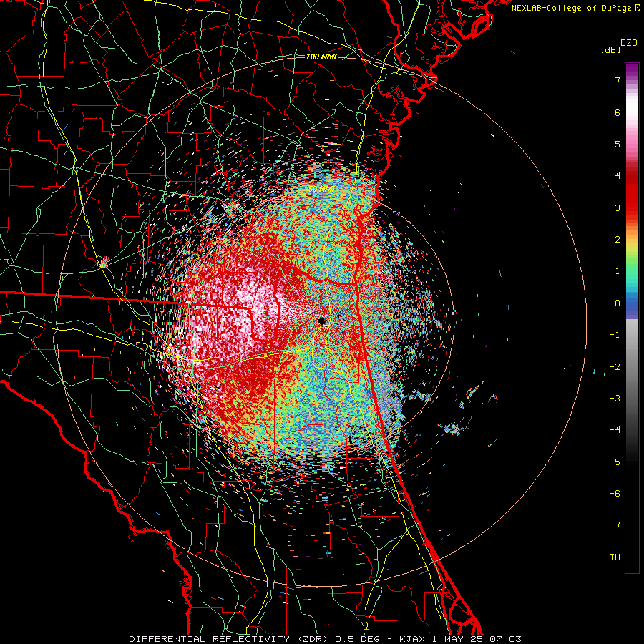Select the 2 dB scale label
This screenshot has width=644, height=644.
tap(618, 240)
